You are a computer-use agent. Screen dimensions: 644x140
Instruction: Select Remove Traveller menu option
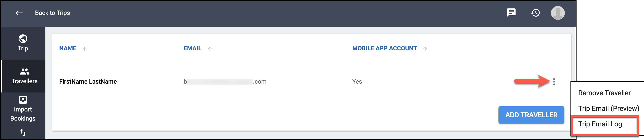click(604, 93)
